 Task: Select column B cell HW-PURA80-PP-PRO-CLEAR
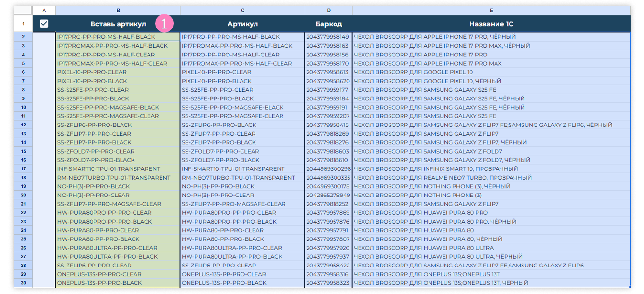[x=118, y=230]
